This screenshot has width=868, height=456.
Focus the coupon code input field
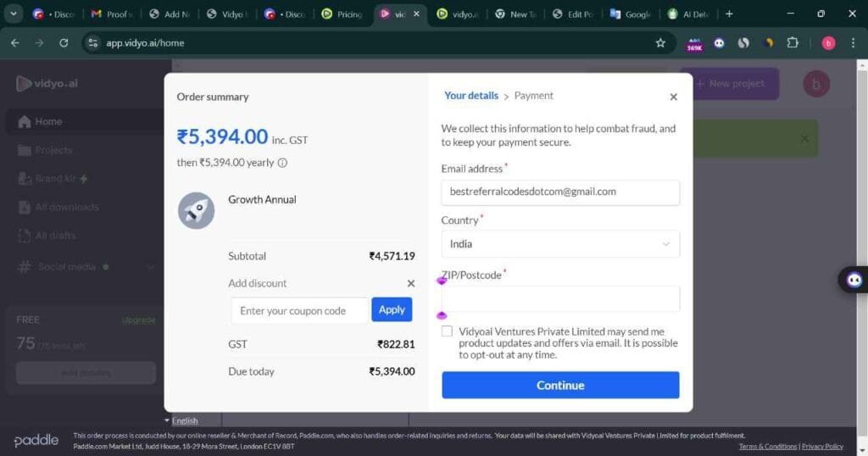tap(299, 310)
